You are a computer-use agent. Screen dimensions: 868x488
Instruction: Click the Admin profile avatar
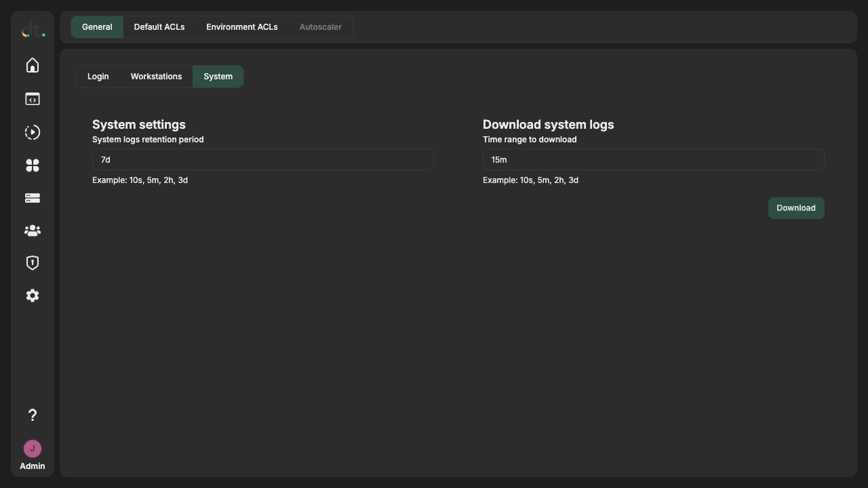(32, 449)
